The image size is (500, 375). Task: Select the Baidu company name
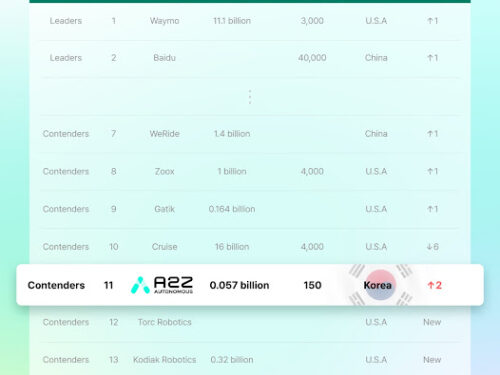coord(165,58)
